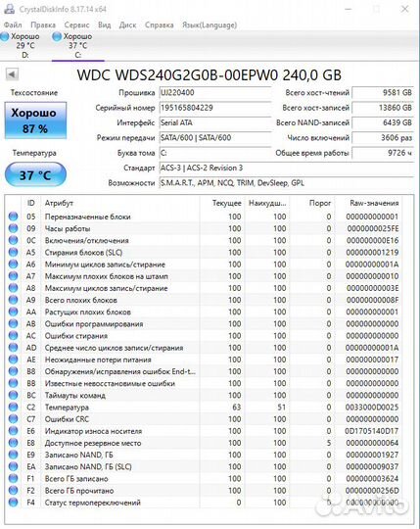Click status icon for attribute 05
Screen dimensions: 420x529
tap(13, 216)
